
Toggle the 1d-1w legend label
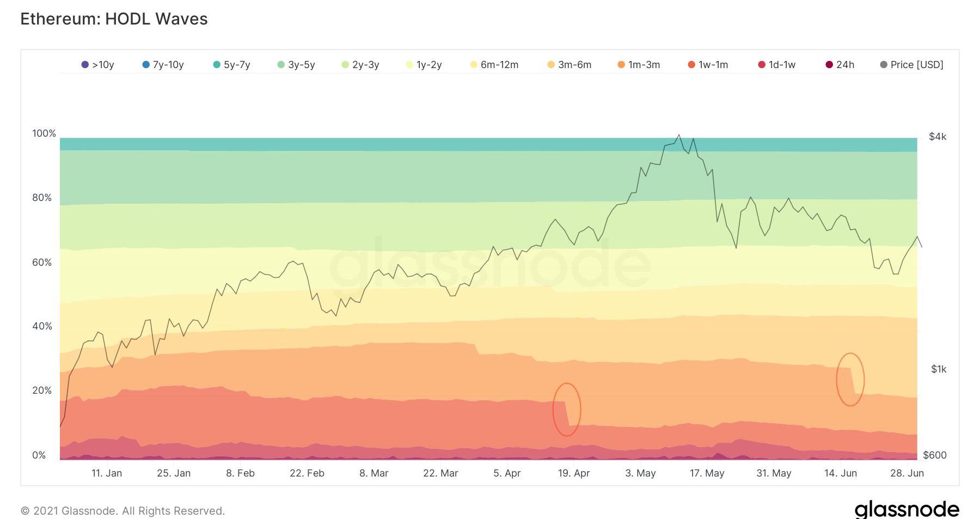coord(782,65)
